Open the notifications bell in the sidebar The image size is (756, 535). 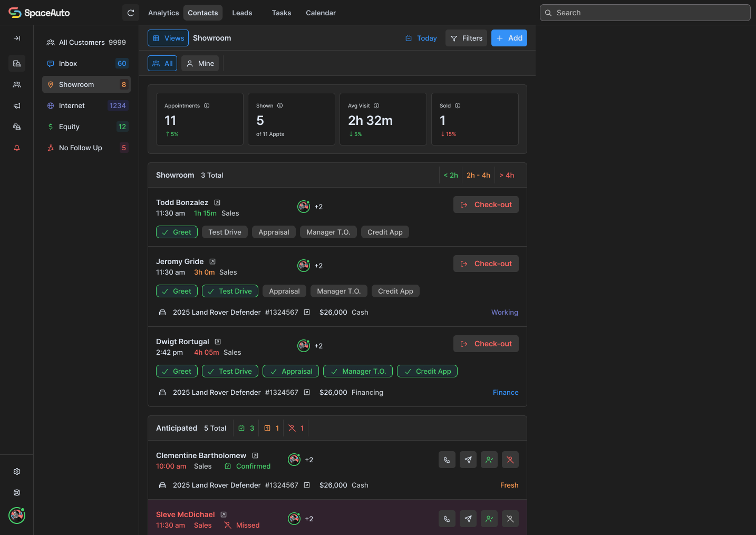[x=17, y=148]
